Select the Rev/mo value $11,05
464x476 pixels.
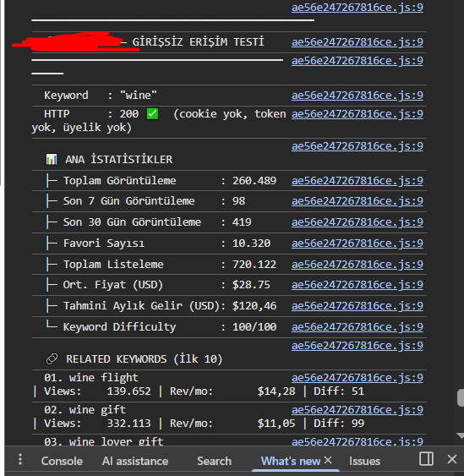tap(276, 424)
